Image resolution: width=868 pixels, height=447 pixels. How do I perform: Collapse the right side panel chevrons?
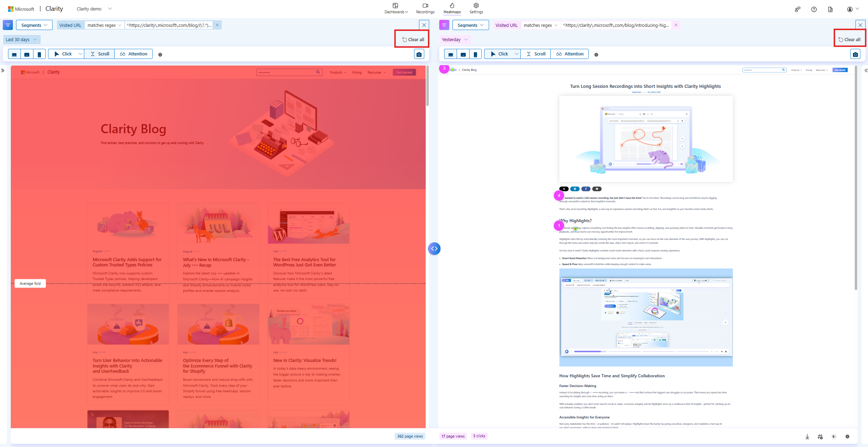(866, 70)
